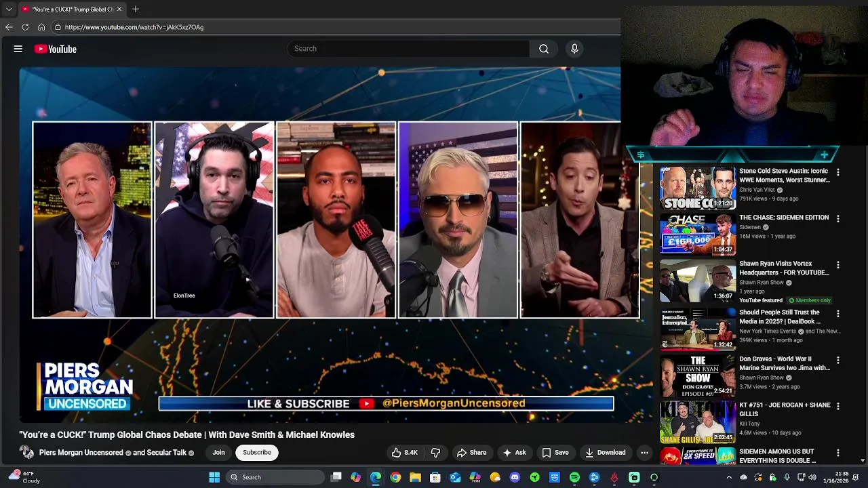Image resolution: width=868 pixels, height=488 pixels.
Task: Open the YouTube guide hamburger menu
Action: point(18,49)
